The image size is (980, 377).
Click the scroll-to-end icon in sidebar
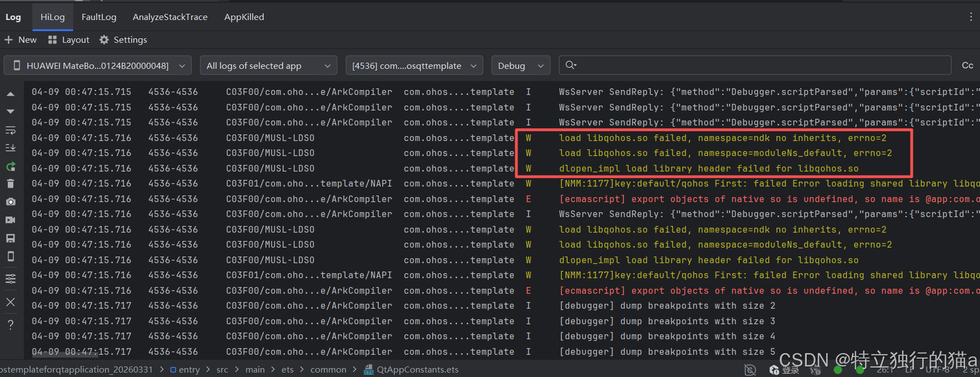click(11, 148)
